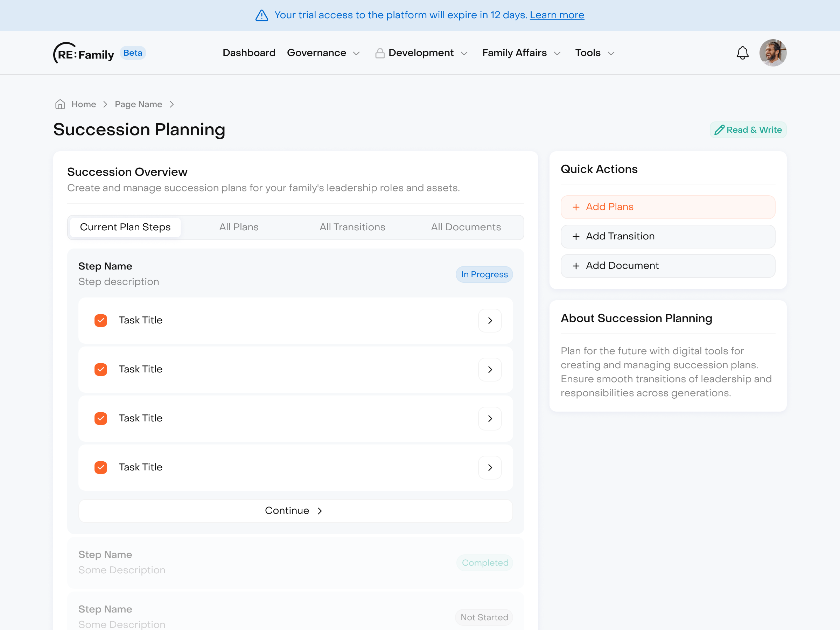Click the RE:Family logo
Image resolution: width=840 pixels, height=630 pixels.
click(x=84, y=53)
